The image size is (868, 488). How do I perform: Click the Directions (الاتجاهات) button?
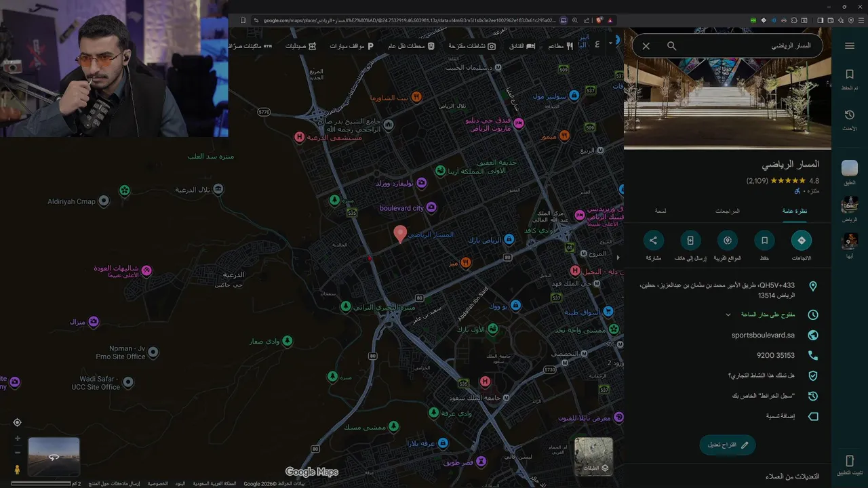(x=802, y=246)
